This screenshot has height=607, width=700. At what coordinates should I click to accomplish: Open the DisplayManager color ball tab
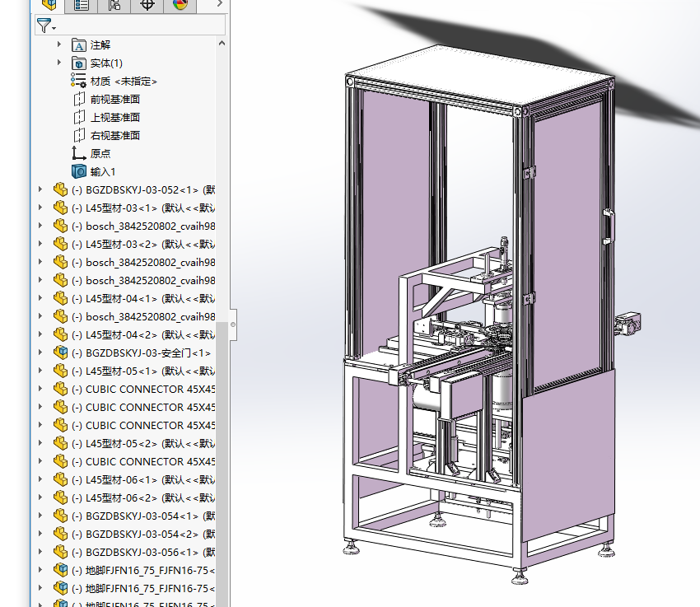180,5
